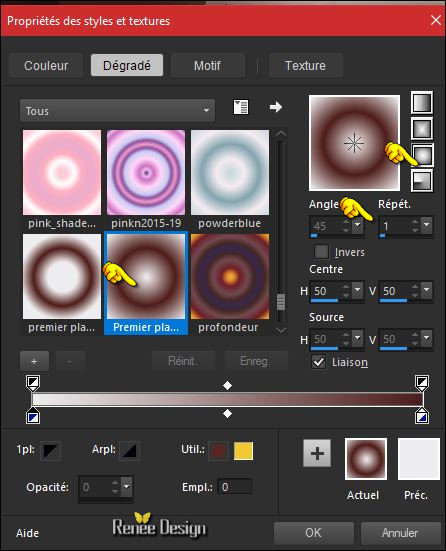Switch to the Texture tab
The image size is (446, 551).
coord(305,65)
